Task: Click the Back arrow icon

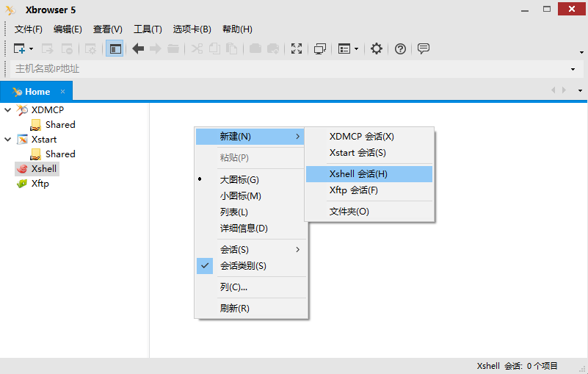Action: [x=138, y=48]
